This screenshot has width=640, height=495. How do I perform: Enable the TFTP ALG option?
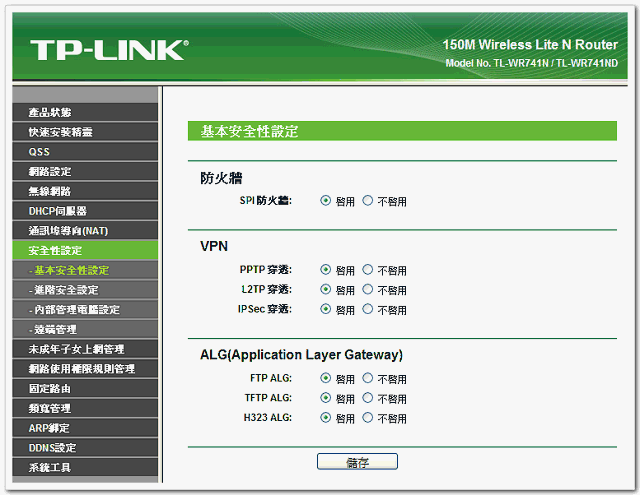[326, 398]
